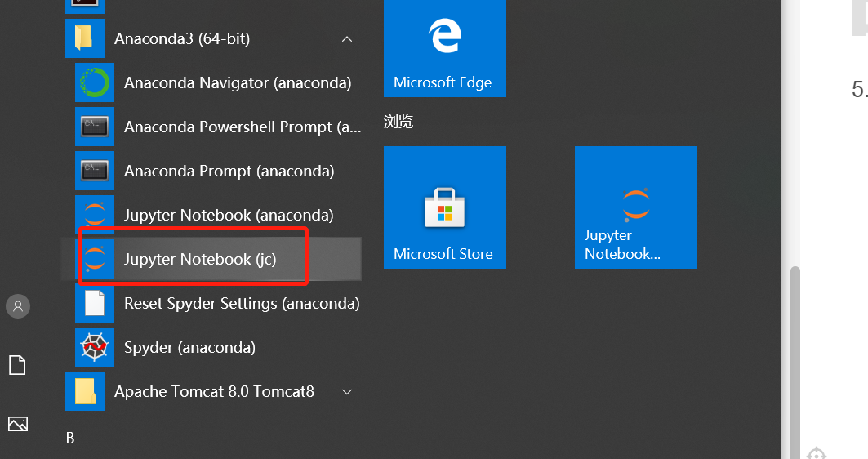
Task: Click the Anaconda3 (64-bit) folder icon
Action: coord(85,38)
